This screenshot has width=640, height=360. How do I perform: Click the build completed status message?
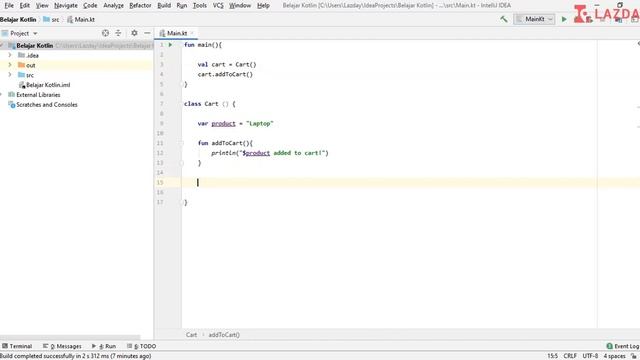click(x=76, y=356)
